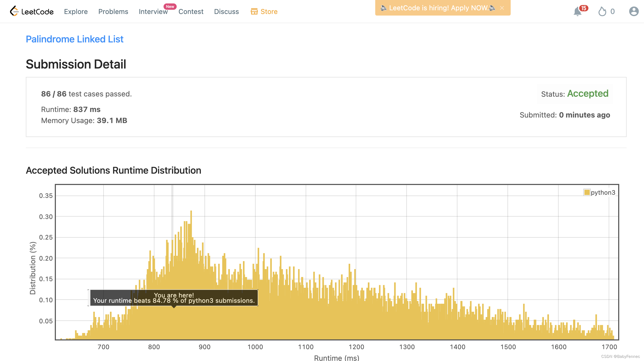The width and height of the screenshot is (644, 361).
Task: Navigate to Contest
Action: point(191,12)
